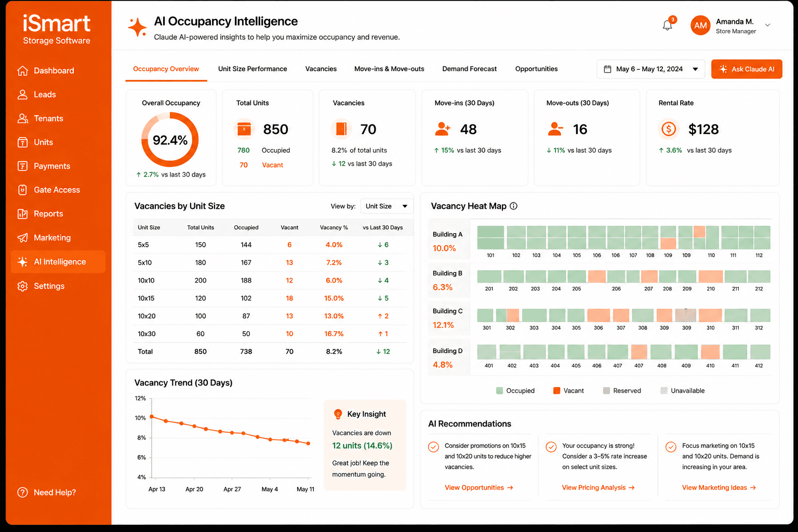Click the 10x20 row unit size label
The image size is (798, 532).
147,316
